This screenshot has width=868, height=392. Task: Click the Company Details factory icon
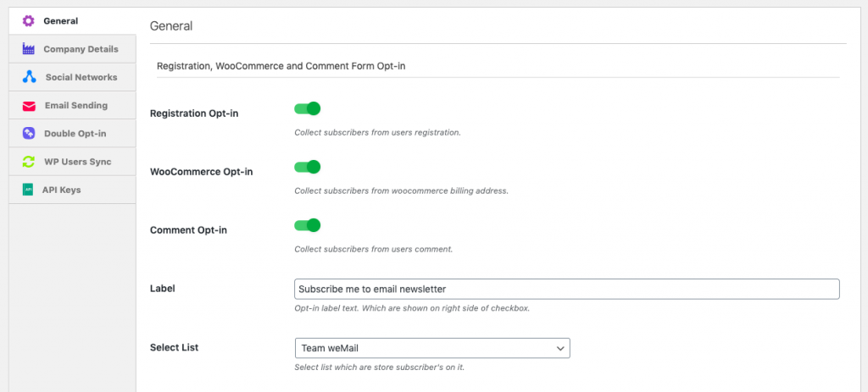point(29,49)
